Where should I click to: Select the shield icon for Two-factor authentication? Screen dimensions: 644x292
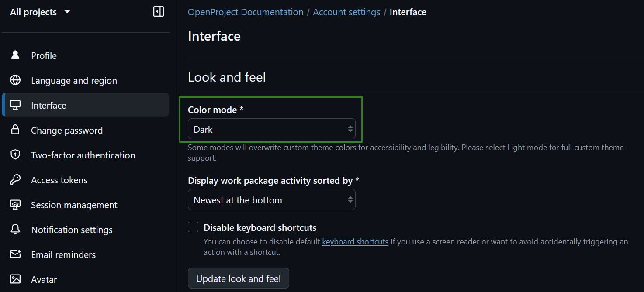pos(15,155)
